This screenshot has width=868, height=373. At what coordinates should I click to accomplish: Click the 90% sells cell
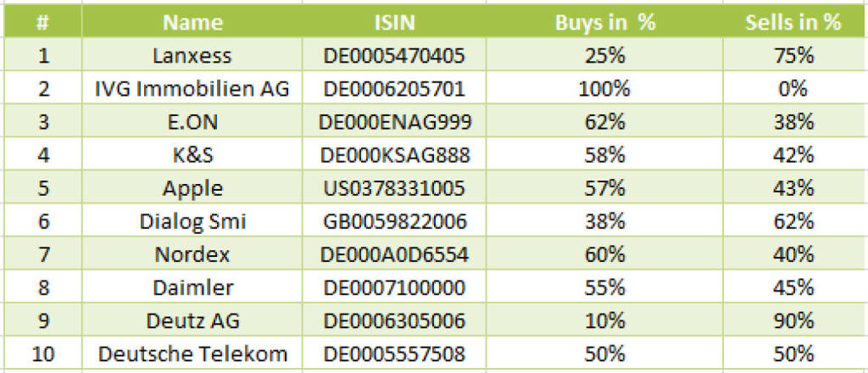coord(793,320)
